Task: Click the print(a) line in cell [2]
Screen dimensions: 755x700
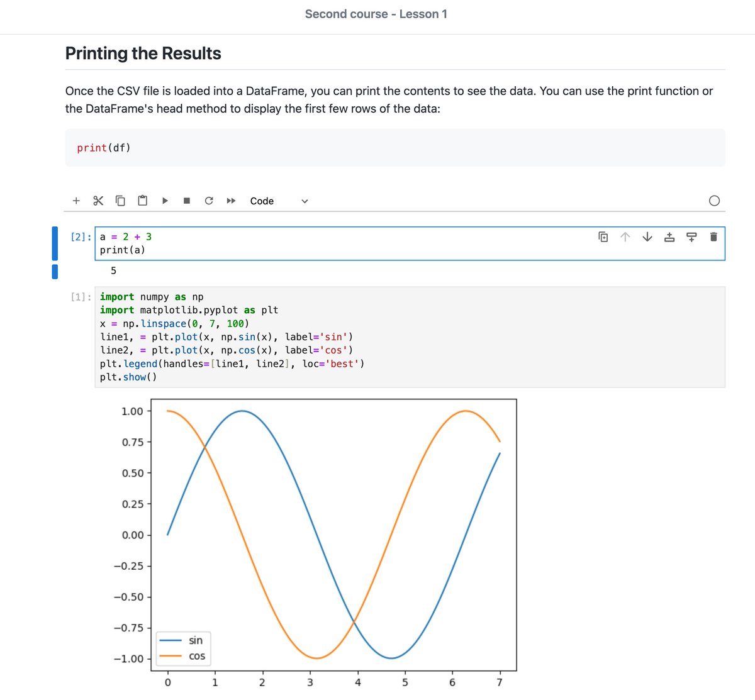Action: click(x=123, y=250)
